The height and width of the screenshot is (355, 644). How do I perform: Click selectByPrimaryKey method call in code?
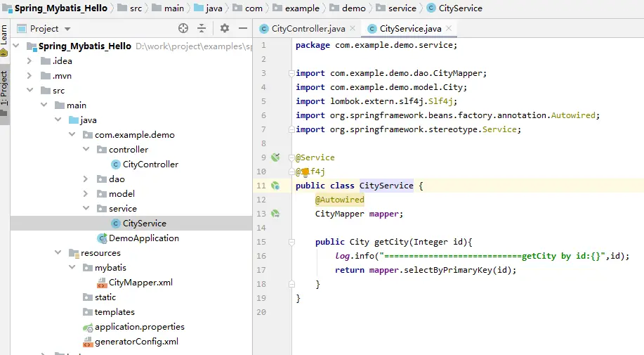pos(447,270)
